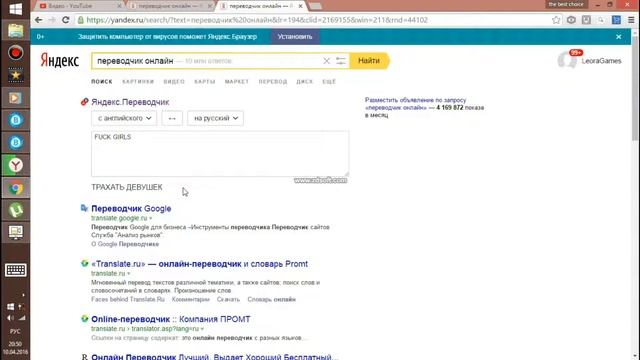Swap translation languages with the arrows button
This screenshot has width=640, height=360.
(172, 118)
